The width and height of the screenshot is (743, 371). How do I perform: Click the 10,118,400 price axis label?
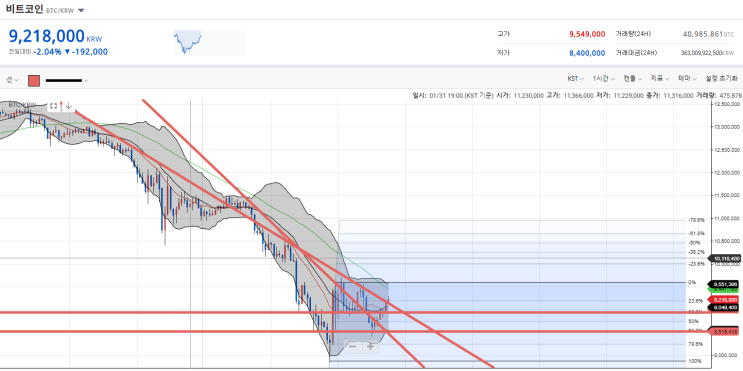click(724, 259)
